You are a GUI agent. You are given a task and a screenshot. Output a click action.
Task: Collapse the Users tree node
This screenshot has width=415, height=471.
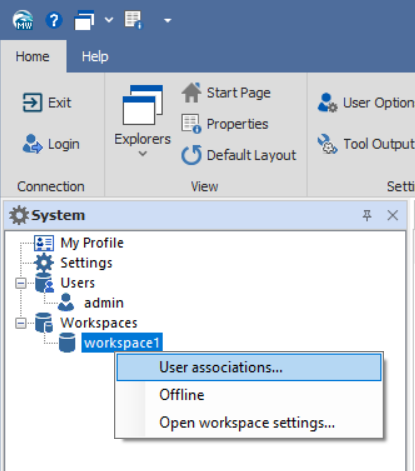pyautogui.click(x=21, y=283)
